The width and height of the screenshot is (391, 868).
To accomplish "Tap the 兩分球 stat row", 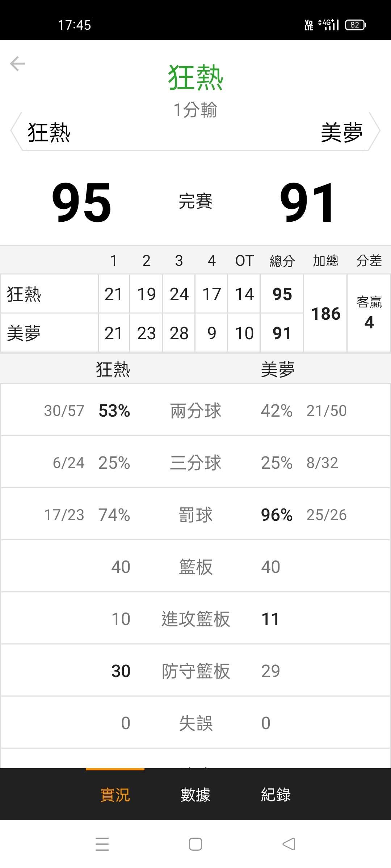I will 195,410.
